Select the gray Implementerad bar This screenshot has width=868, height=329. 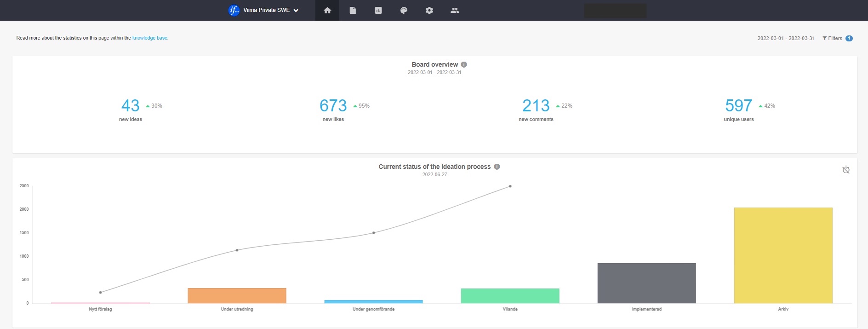tap(646, 283)
